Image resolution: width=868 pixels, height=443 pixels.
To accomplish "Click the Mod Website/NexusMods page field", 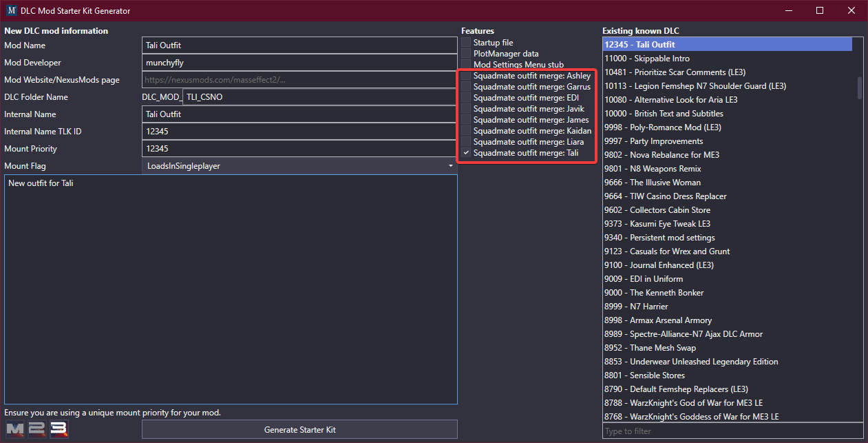I will click(299, 80).
